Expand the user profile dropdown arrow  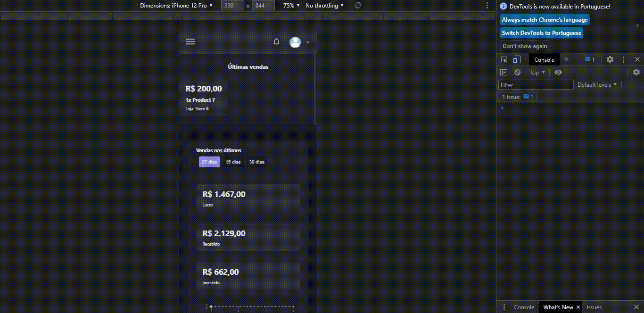pos(308,42)
